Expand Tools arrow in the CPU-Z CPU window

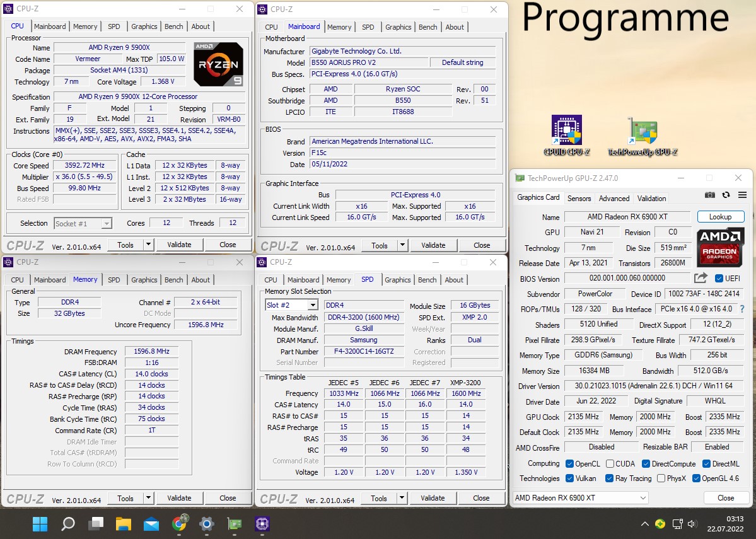pyautogui.click(x=149, y=245)
